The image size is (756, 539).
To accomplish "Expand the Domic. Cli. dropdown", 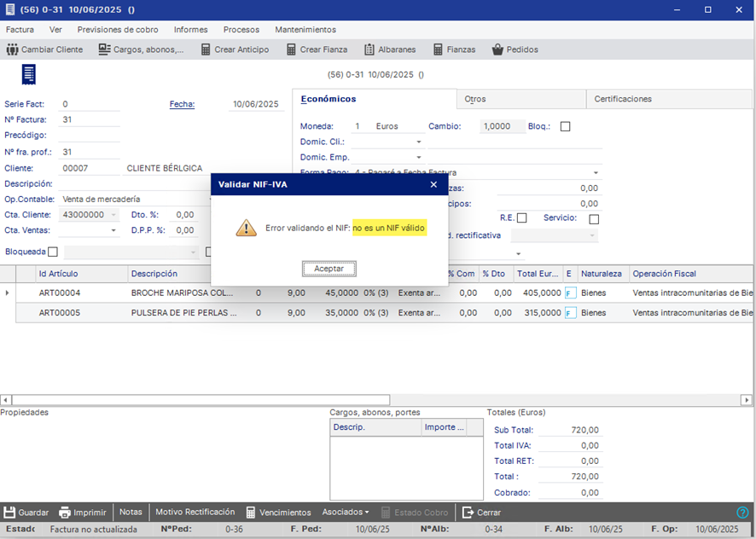I will point(418,142).
